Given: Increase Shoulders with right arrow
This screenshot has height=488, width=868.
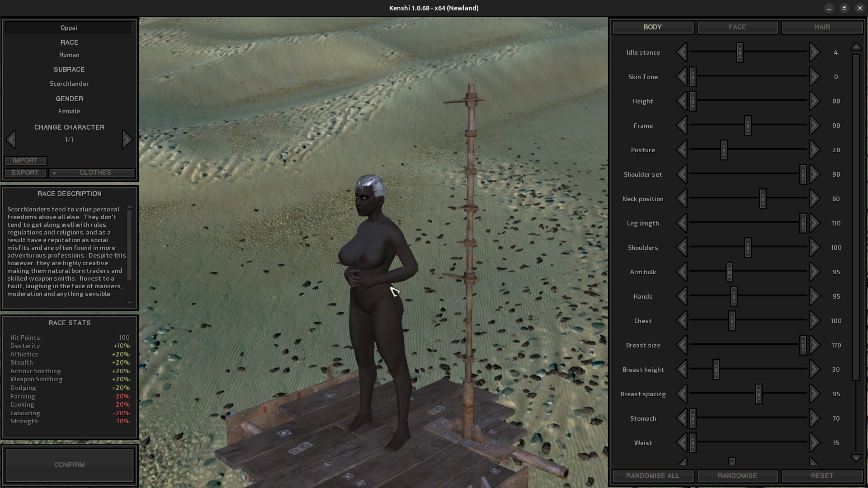Looking at the screenshot, I should point(814,248).
